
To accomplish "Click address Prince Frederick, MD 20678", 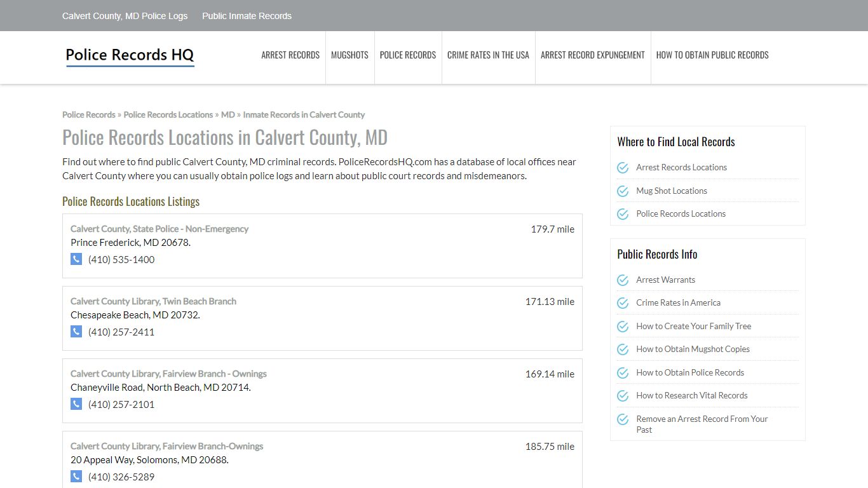I will (130, 242).
